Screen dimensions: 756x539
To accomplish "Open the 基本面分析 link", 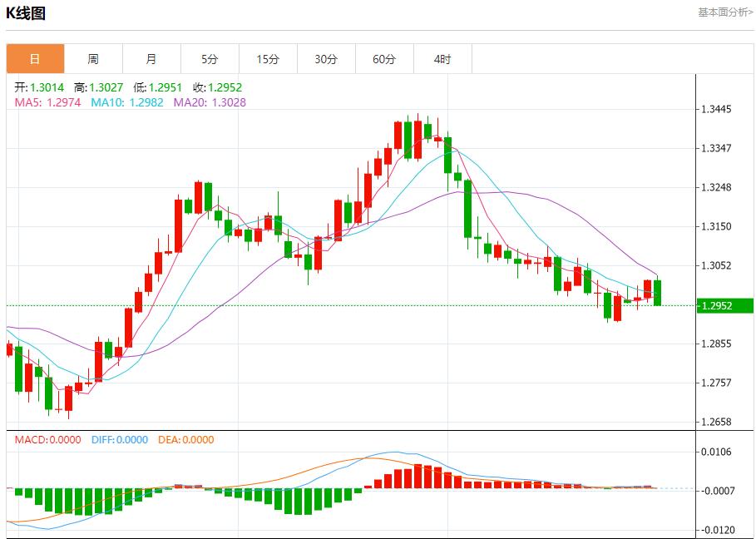I will [x=724, y=12].
